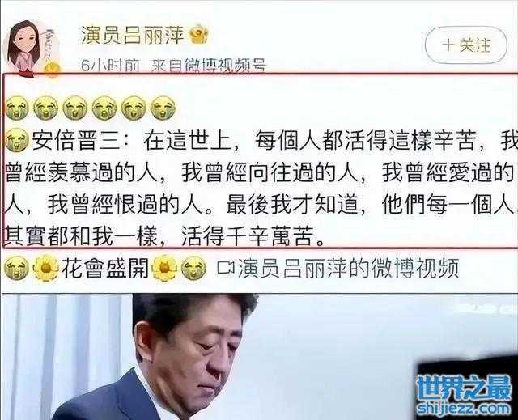Viewport: 518px width, 420px height.
Task: Tap last crying emoji in top row
Action: pos(163,108)
